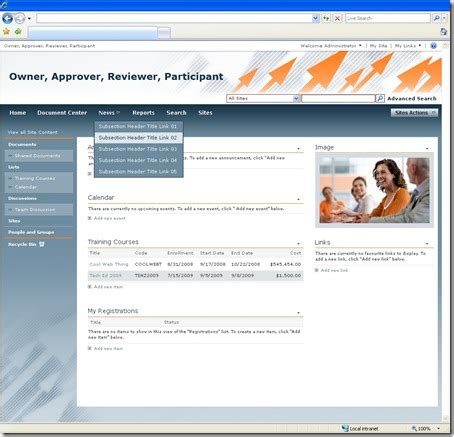Open the Recycle Bin link

[22, 244]
